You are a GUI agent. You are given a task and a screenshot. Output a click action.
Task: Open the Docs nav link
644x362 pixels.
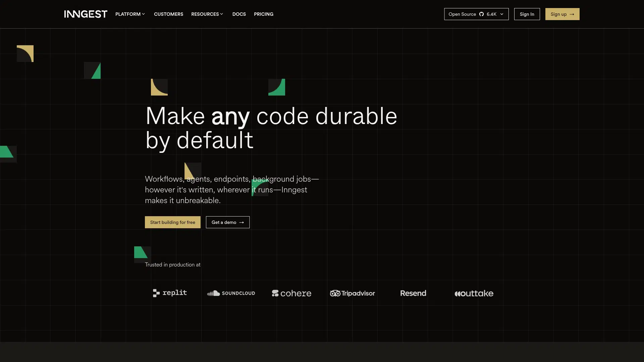point(239,14)
